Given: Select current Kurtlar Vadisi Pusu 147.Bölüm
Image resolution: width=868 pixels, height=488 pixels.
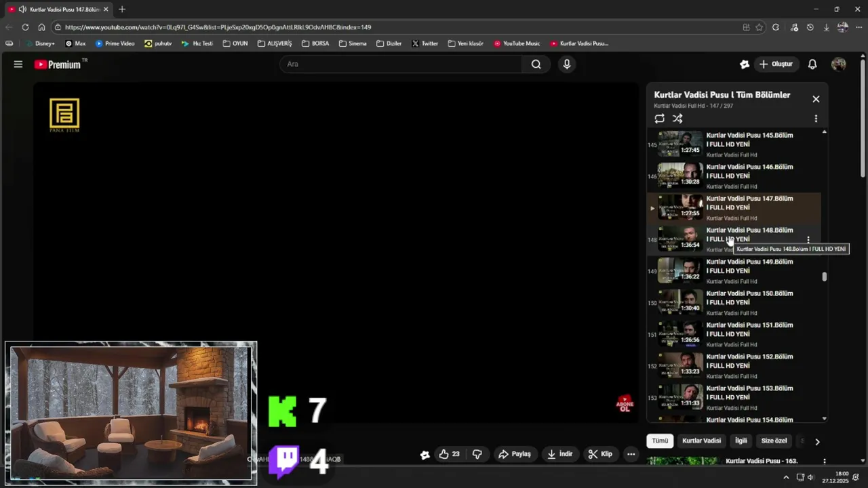Looking at the screenshot, I should coord(734,207).
